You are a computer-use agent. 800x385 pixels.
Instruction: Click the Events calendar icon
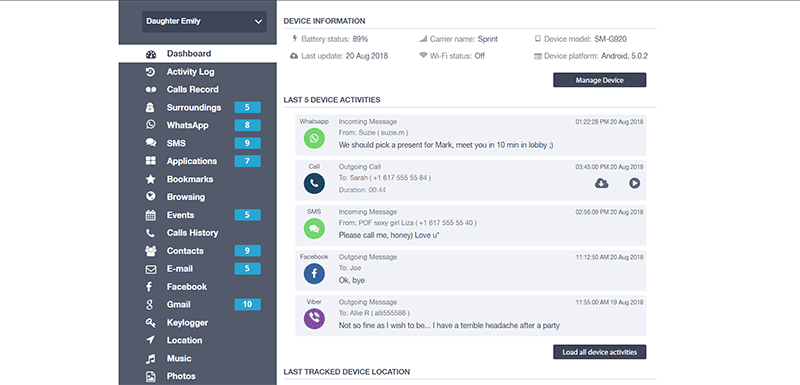[x=151, y=215]
